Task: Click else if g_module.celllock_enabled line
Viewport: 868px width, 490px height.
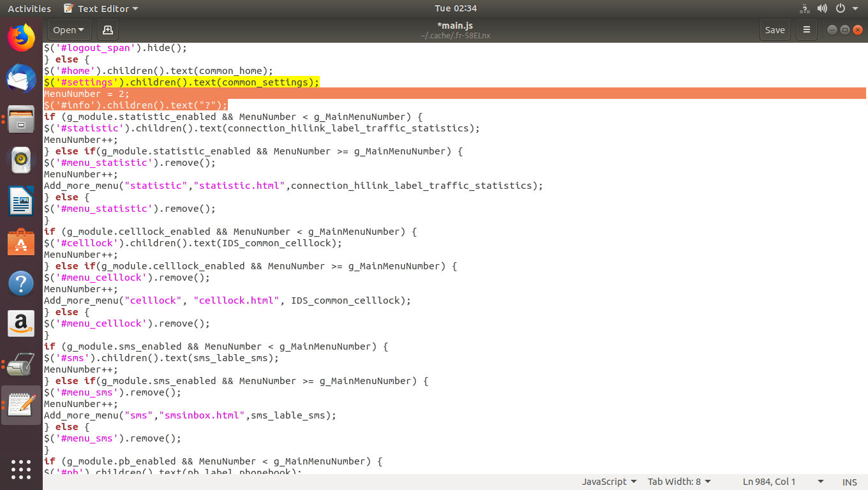Action: pyautogui.click(x=250, y=266)
